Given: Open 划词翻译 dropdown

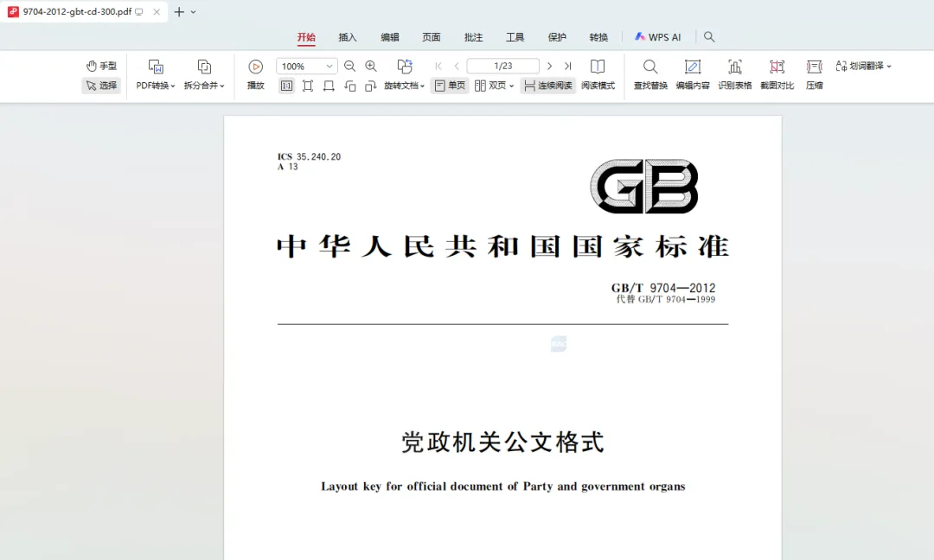Looking at the screenshot, I should point(864,66).
